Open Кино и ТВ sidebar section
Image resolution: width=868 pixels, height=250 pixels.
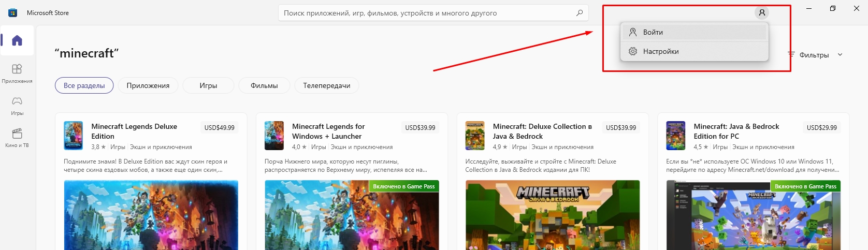click(17, 138)
